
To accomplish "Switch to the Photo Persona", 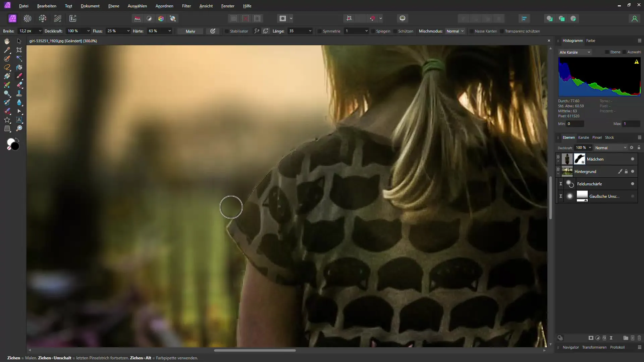I will [x=12, y=18].
